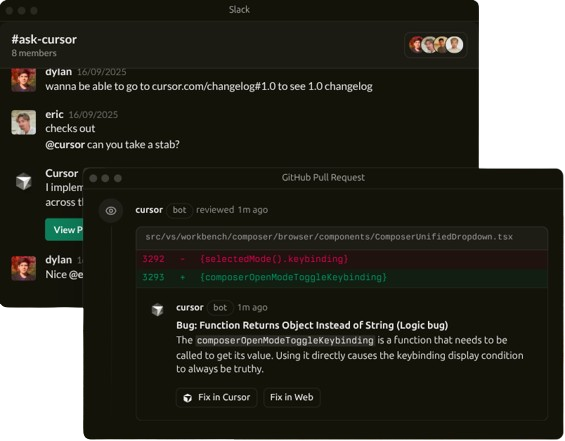Viewport: 565px width, 441px height.
Task: Click the 'reviewed 1m ago' timestamp
Action: point(232,210)
